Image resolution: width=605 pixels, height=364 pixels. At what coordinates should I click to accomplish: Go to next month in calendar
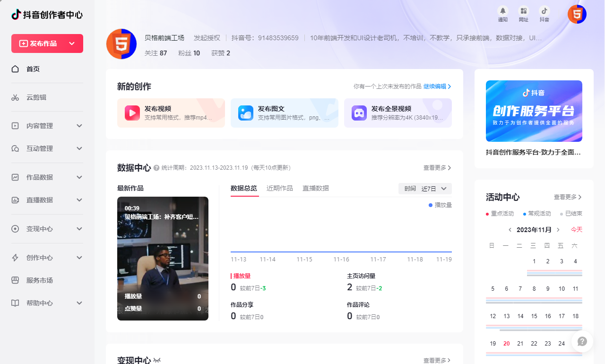tap(558, 230)
